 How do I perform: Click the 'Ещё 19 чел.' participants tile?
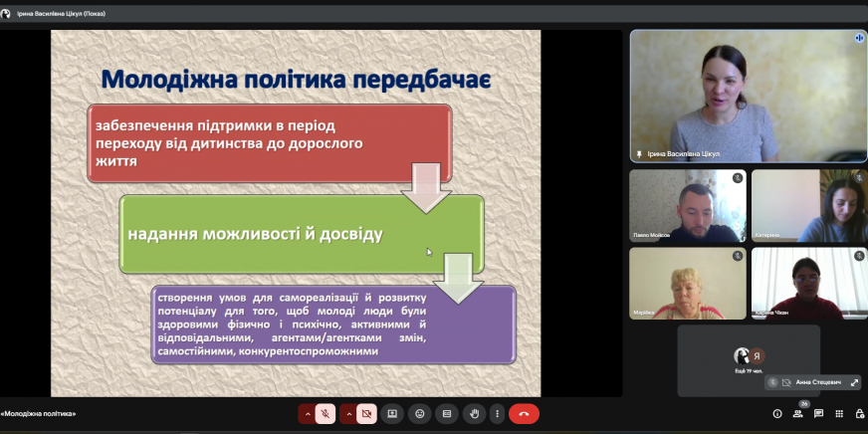pos(749,358)
